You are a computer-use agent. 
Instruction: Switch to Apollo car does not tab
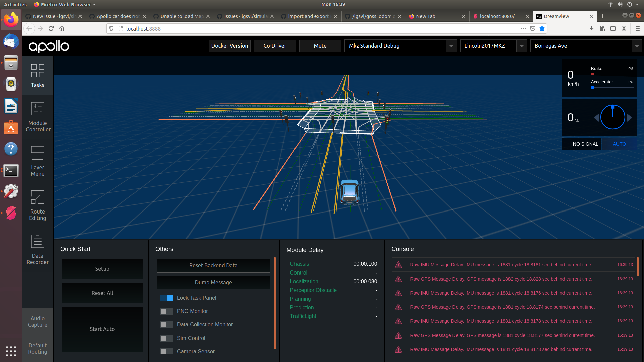118,16
